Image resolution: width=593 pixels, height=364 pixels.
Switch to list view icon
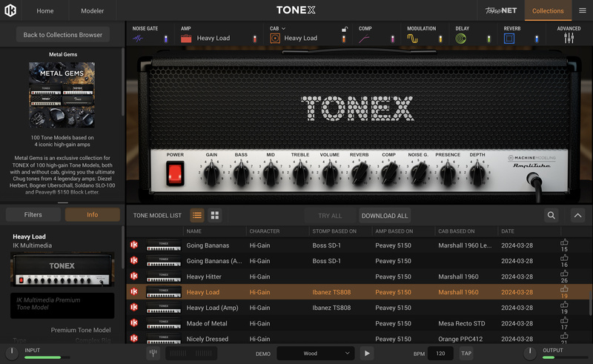(x=196, y=215)
